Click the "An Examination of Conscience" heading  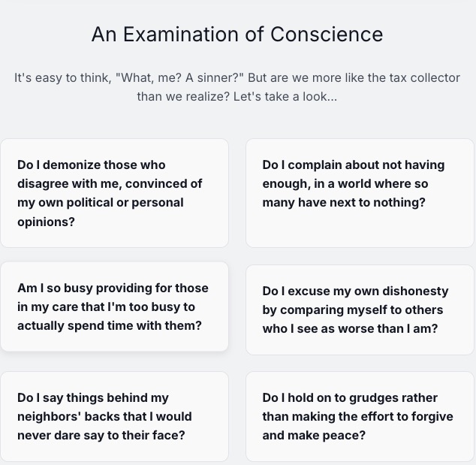(x=237, y=34)
